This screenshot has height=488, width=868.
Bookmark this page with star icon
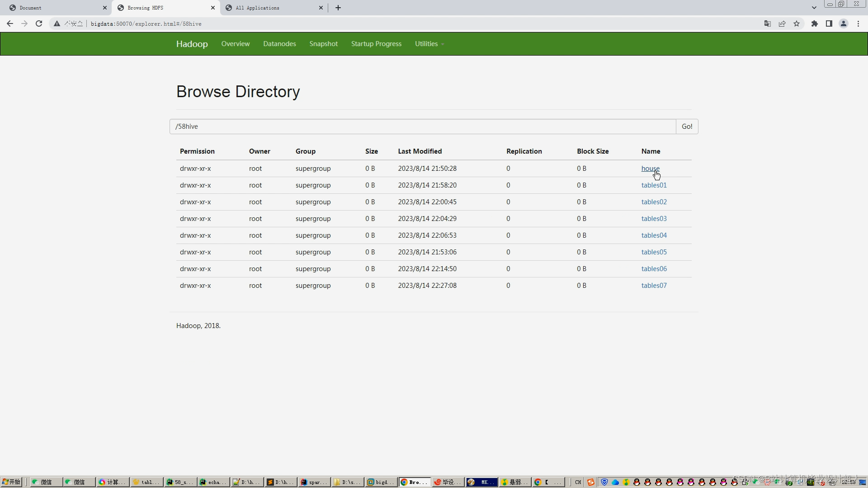pyautogui.click(x=797, y=23)
